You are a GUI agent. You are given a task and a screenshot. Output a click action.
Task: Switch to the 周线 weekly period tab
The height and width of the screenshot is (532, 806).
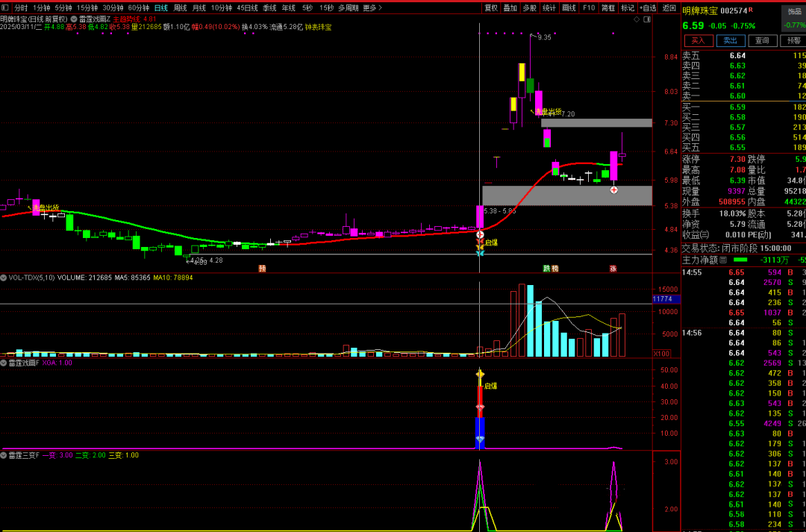(x=180, y=7)
